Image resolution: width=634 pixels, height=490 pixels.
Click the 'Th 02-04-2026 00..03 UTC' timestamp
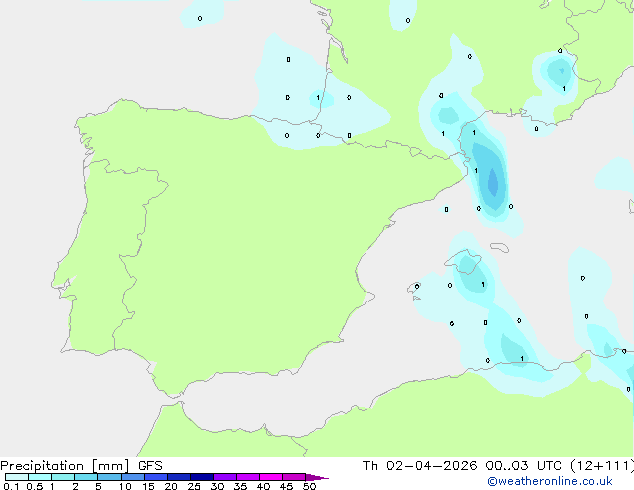(463, 466)
